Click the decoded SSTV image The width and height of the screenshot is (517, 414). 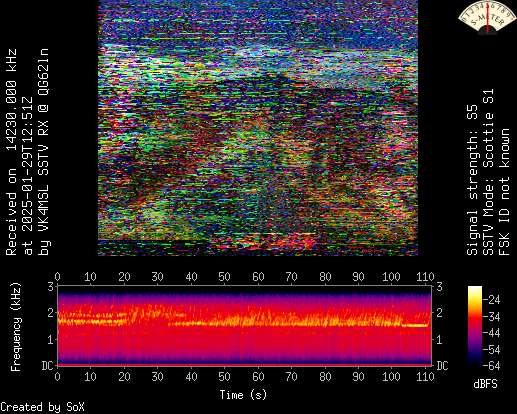tap(258, 128)
